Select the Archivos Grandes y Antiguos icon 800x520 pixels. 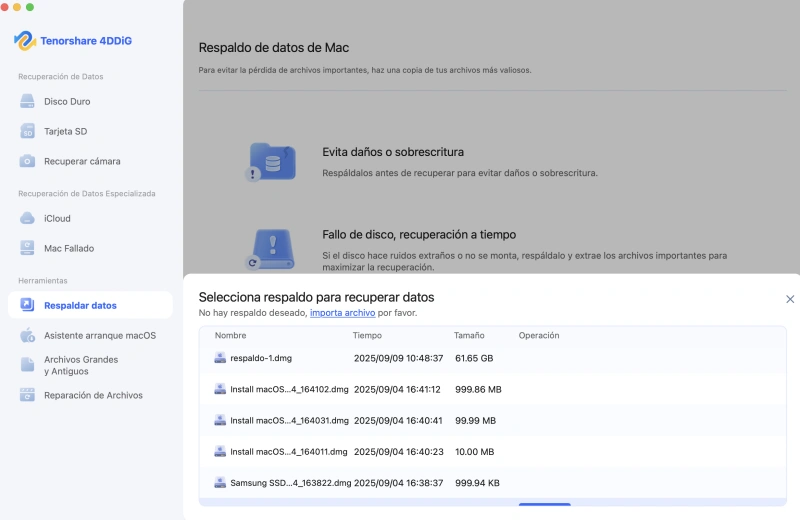pyautogui.click(x=27, y=365)
